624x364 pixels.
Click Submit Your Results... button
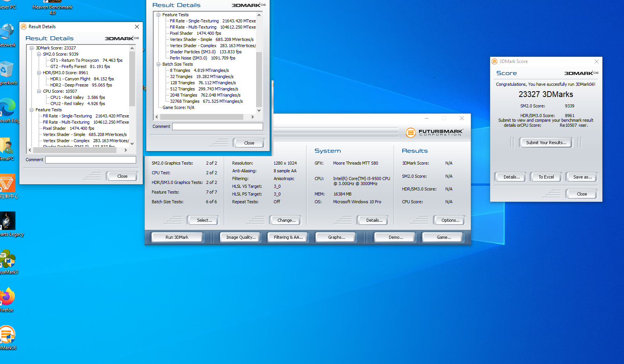click(x=546, y=143)
